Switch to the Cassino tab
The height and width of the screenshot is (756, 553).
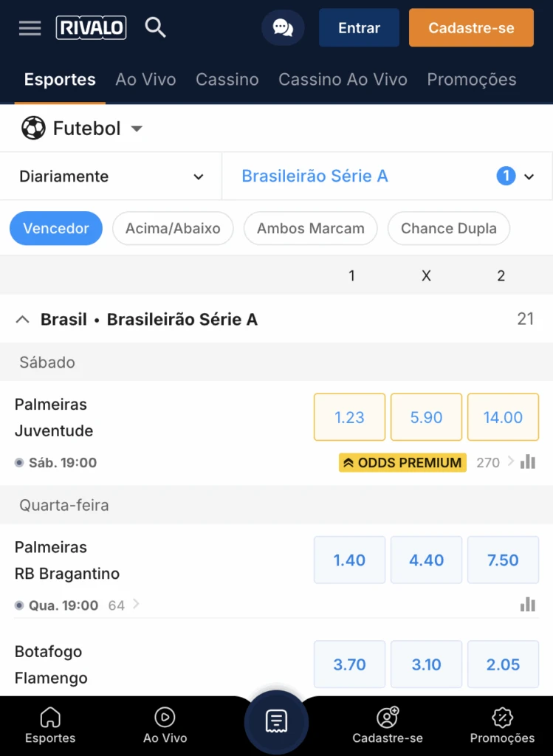point(227,80)
